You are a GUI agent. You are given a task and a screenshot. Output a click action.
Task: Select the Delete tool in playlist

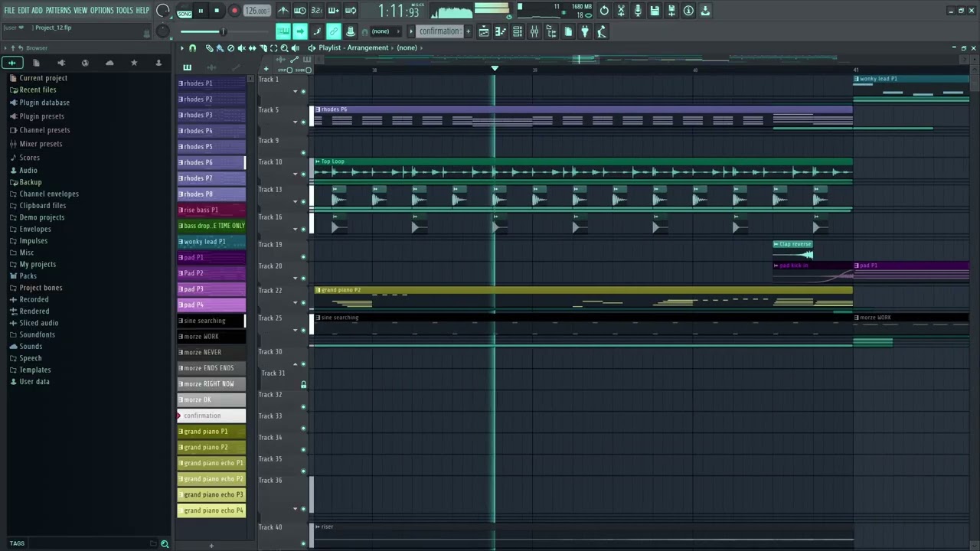pyautogui.click(x=230, y=48)
